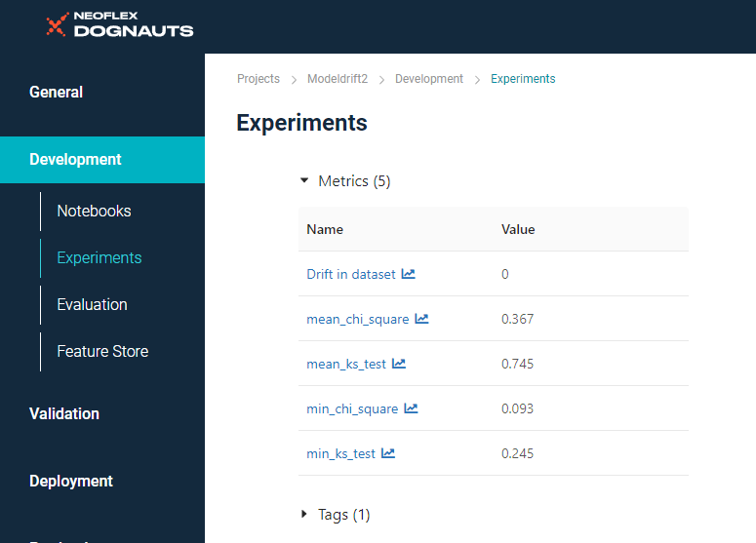
Task: Open chart icon beside min_chi_square
Action: [x=411, y=408]
